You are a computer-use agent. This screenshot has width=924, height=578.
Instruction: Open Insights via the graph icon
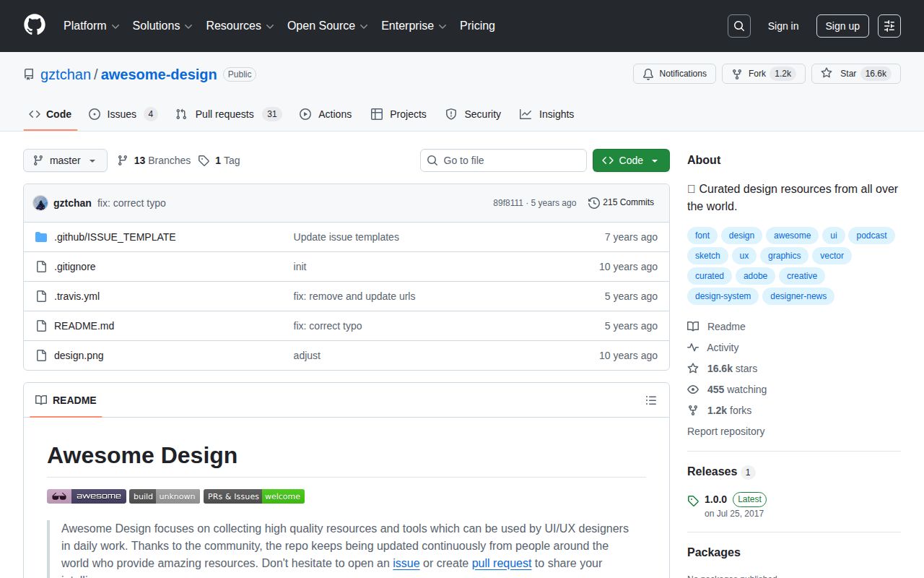click(526, 114)
